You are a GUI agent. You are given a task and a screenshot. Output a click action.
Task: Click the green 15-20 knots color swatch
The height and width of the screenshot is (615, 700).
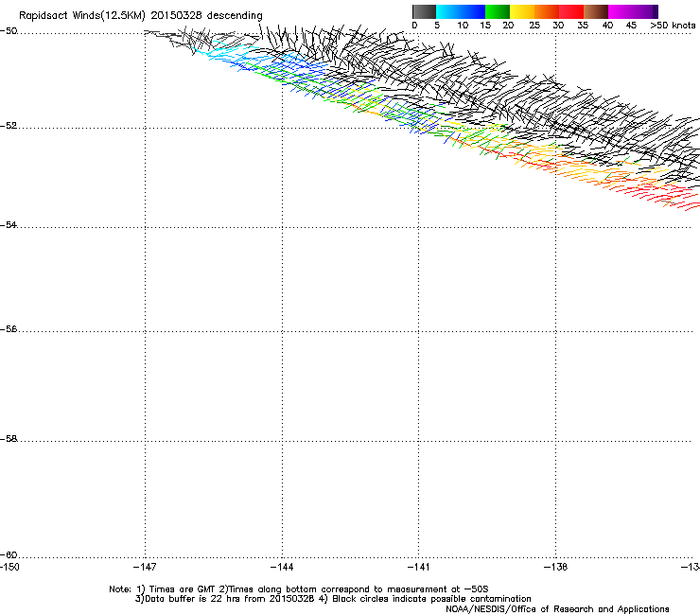coord(498,11)
